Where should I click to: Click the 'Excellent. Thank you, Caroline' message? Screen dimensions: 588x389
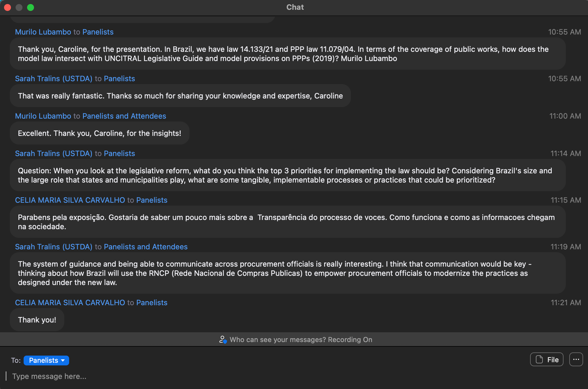coord(99,133)
